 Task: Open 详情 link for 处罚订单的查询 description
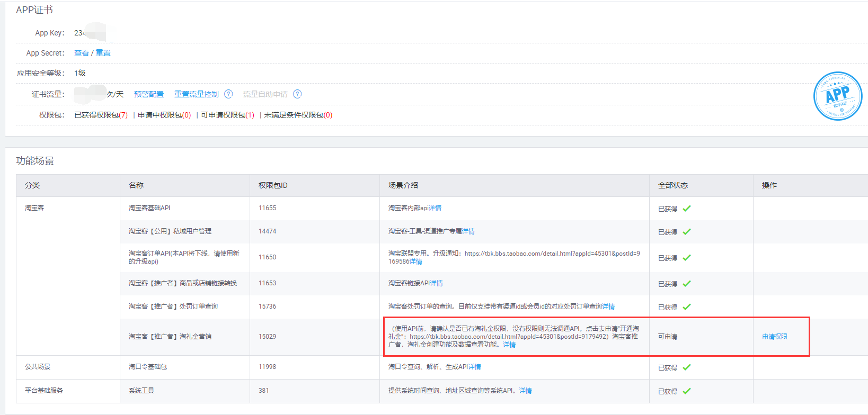pos(608,306)
